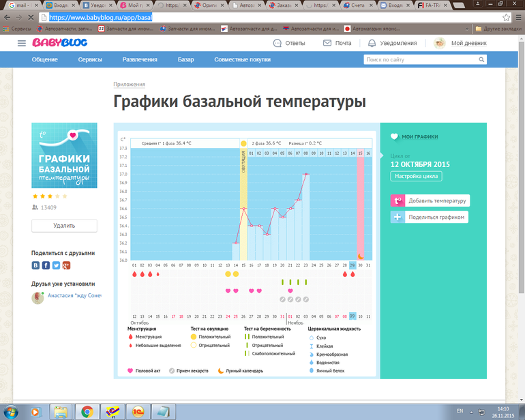This screenshot has height=420, width=525.
Task: Open friend Анастасия's profile link
Action: click(73, 297)
